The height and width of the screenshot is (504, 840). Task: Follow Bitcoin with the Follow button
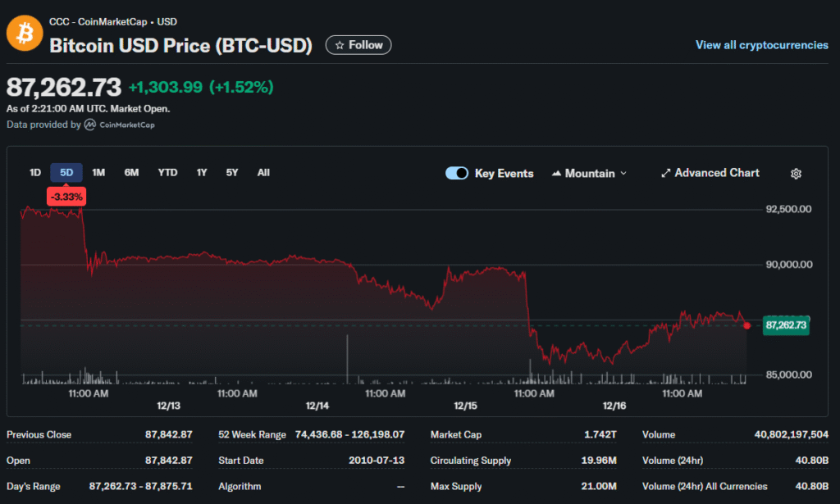pos(358,45)
